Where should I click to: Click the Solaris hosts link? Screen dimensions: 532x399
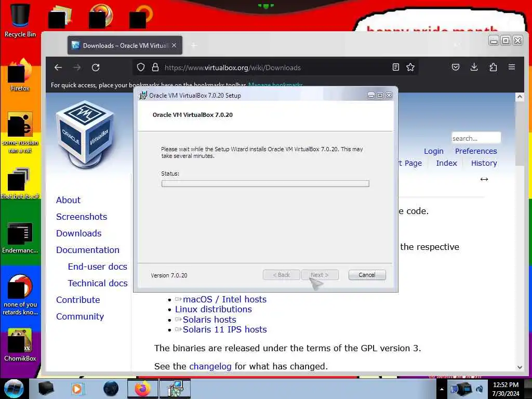click(209, 320)
